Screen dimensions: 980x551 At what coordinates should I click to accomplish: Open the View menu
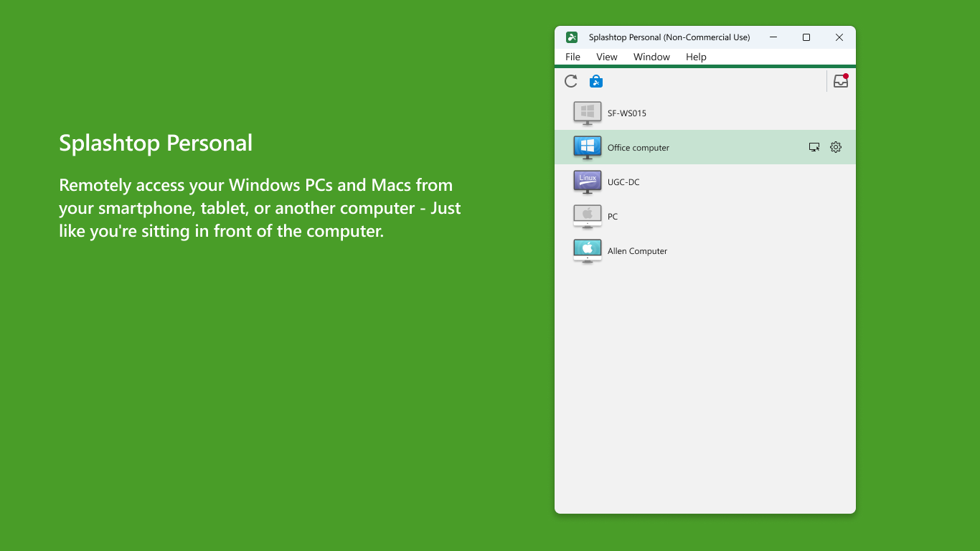[x=606, y=57]
